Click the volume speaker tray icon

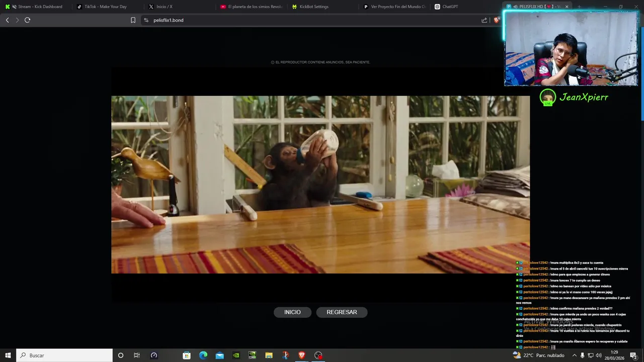click(599, 355)
